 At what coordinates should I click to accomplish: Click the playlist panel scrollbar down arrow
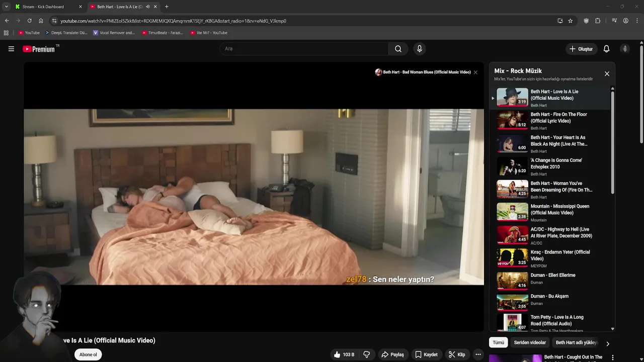tap(612, 329)
